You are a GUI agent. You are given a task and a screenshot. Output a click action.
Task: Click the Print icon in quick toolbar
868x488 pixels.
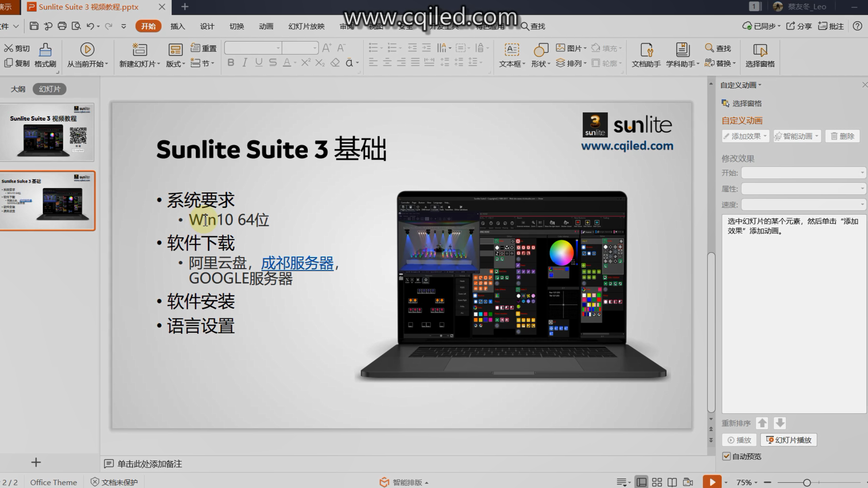point(62,26)
